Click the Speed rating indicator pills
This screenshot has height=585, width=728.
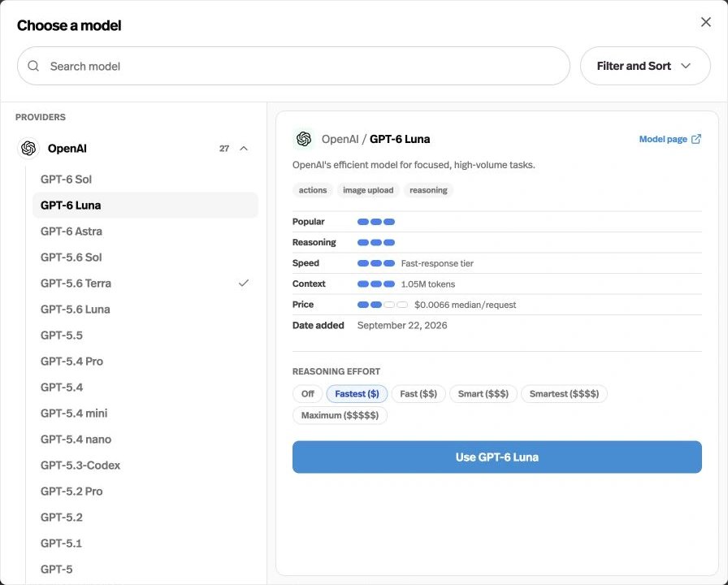point(376,263)
